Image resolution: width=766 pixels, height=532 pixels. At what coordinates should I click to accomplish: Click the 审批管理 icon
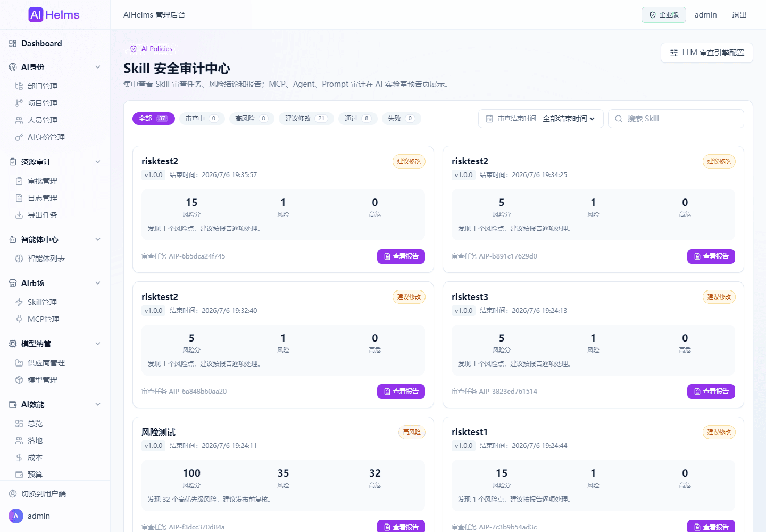coord(19,181)
